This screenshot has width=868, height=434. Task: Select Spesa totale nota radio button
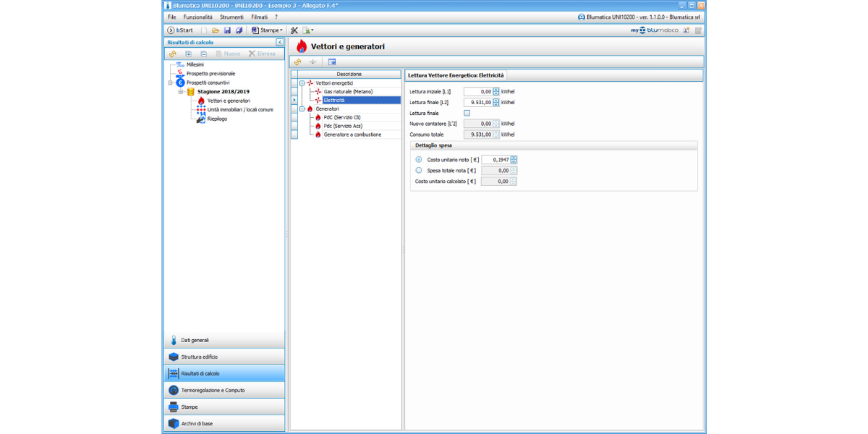click(419, 171)
